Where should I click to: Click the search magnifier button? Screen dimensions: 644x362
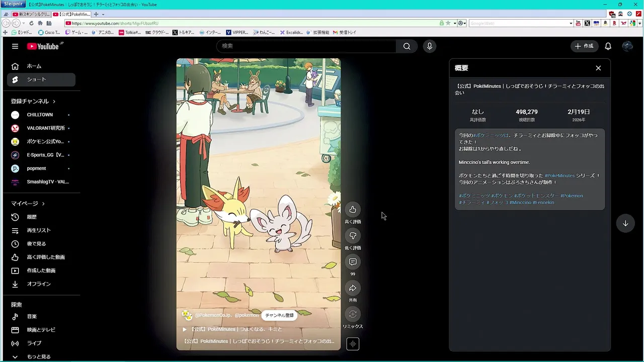407,46
